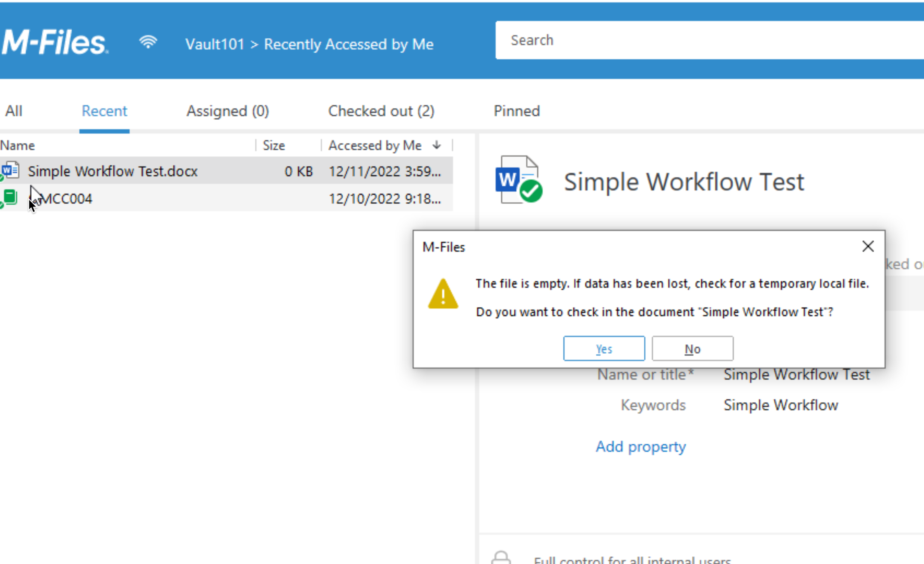924x564 pixels.
Task: Open the All tab
Action: [14, 111]
